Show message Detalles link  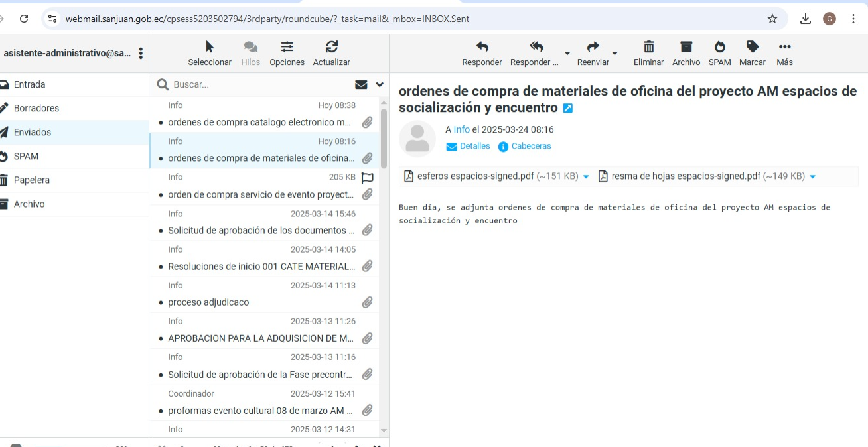tap(474, 147)
